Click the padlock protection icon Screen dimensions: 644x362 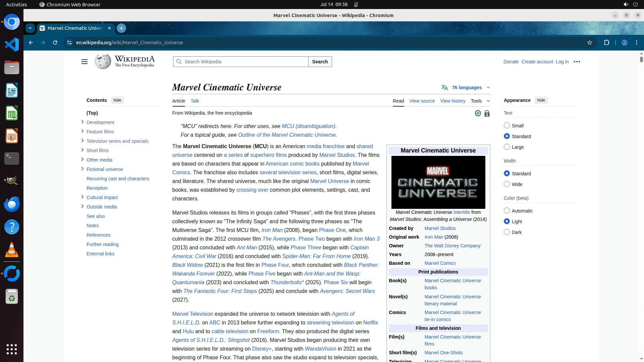coord(487,114)
